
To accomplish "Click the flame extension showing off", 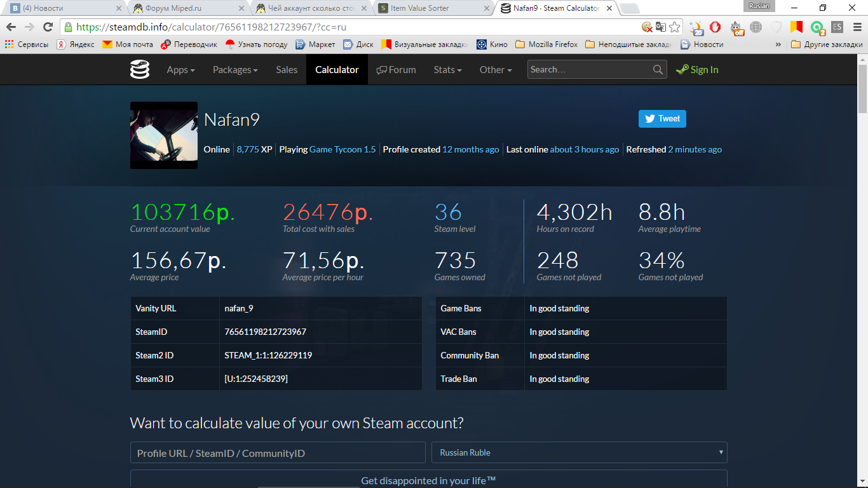I will click(x=737, y=27).
